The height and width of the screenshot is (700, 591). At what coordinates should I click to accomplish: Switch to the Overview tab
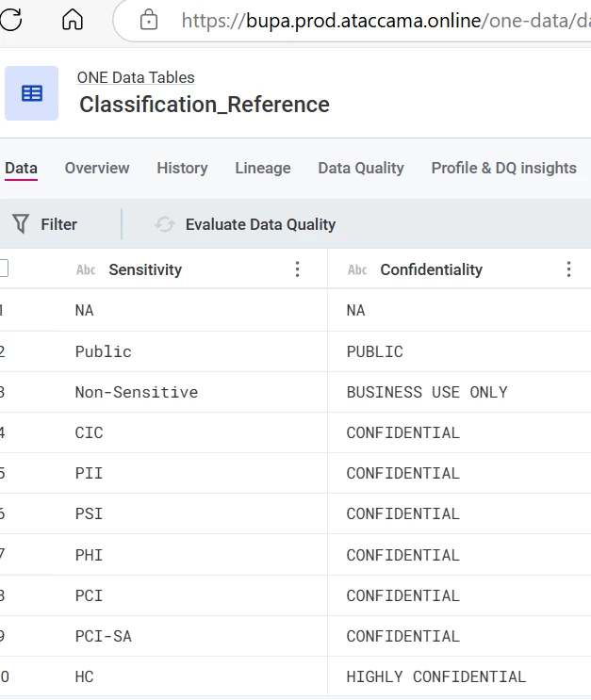point(97,168)
